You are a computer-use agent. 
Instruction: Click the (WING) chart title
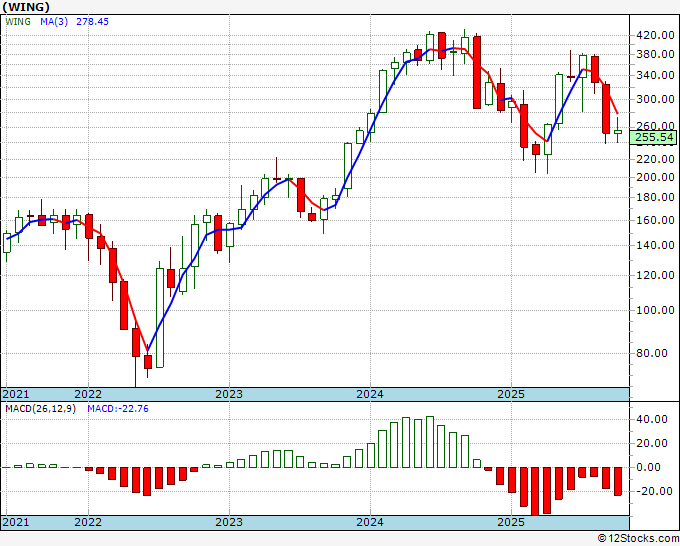click(26, 7)
